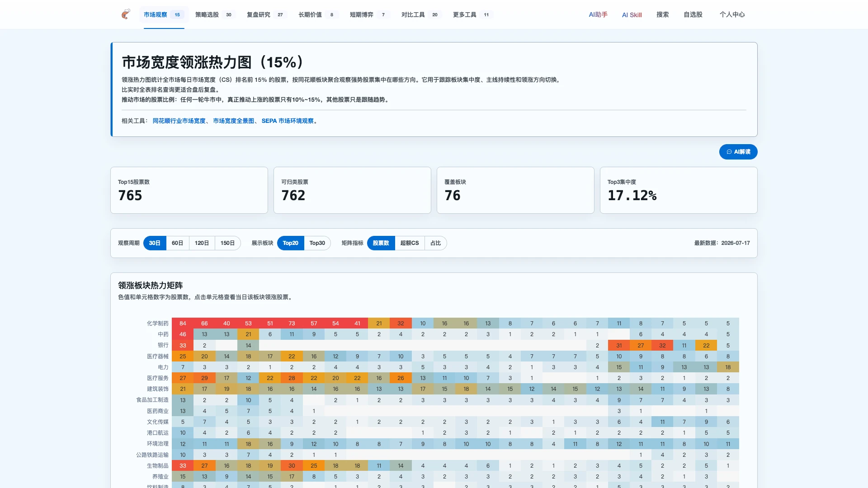The image size is (868, 488).
Task: Follow the 同花顺行业市场宽度 link
Action: coord(179,121)
